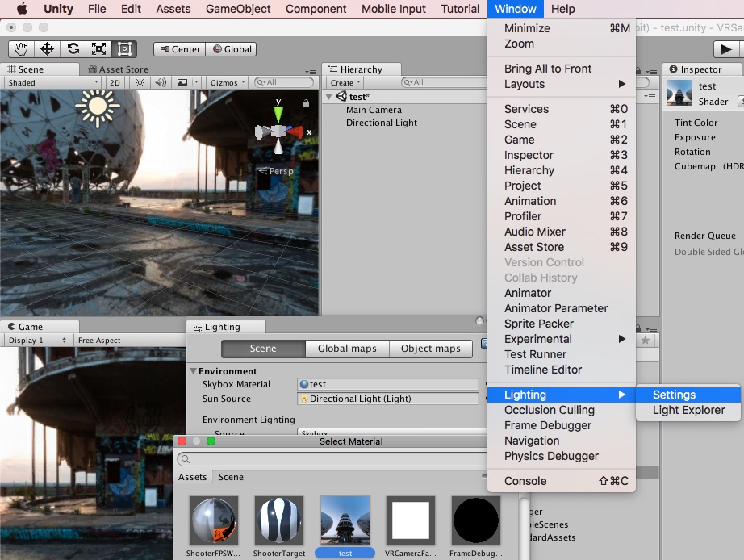This screenshot has height=560, width=744.
Task: Select the test skybox material thumbnail
Action: (345, 520)
